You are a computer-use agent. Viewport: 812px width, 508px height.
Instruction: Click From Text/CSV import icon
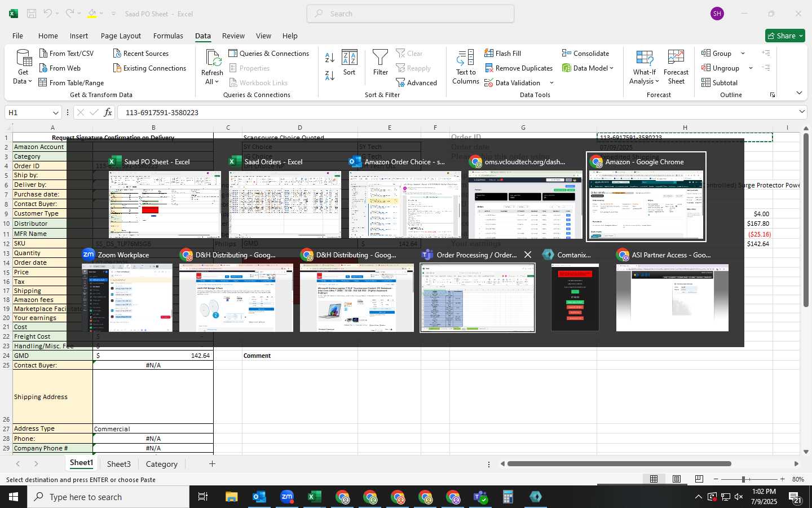pyautogui.click(x=43, y=53)
